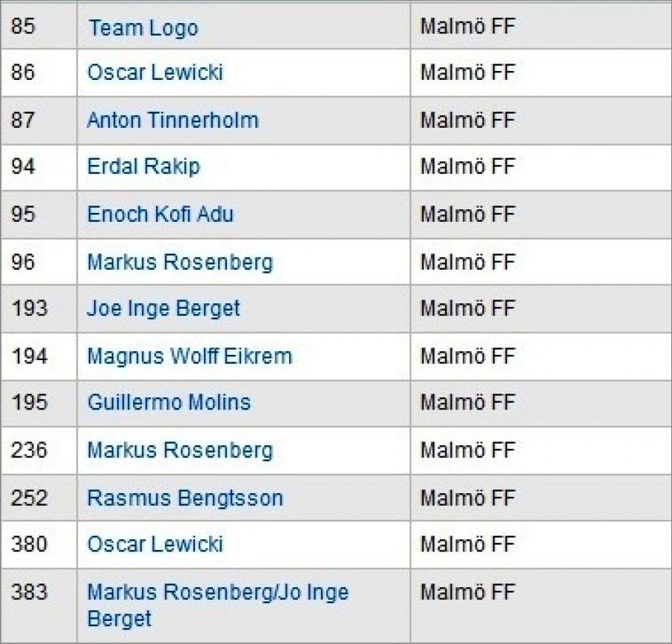Open Rasmus Bengtsson's link
This screenshot has width=672, height=644.
[x=184, y=498]
